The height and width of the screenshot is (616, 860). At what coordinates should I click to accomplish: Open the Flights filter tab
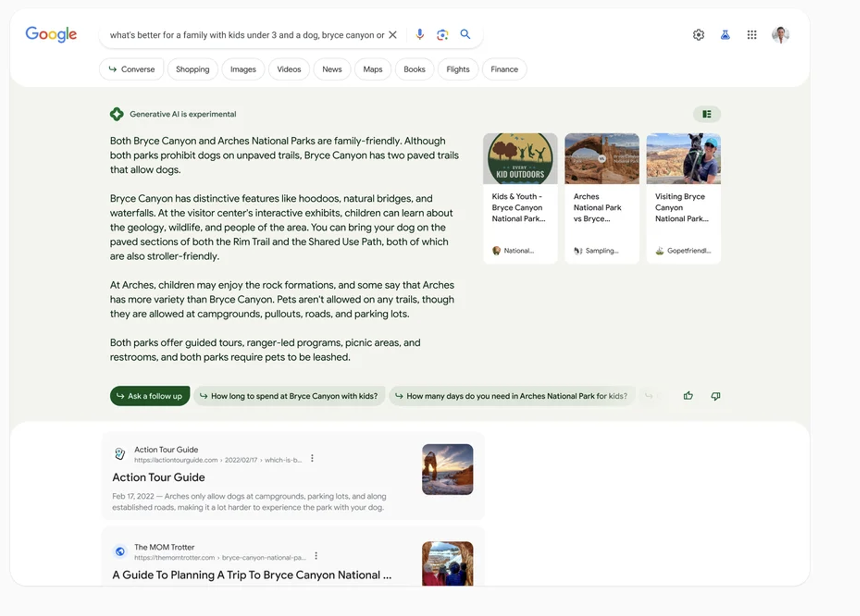[458, 69]
